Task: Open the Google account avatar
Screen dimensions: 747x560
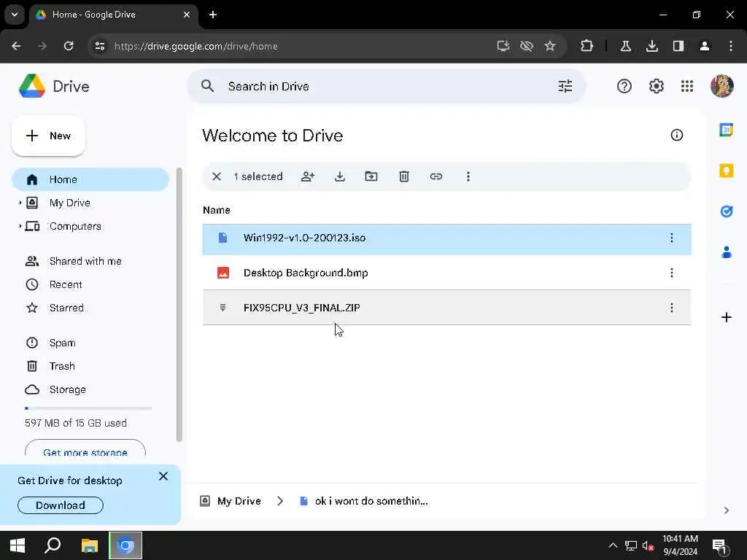Action: [721, 86]
